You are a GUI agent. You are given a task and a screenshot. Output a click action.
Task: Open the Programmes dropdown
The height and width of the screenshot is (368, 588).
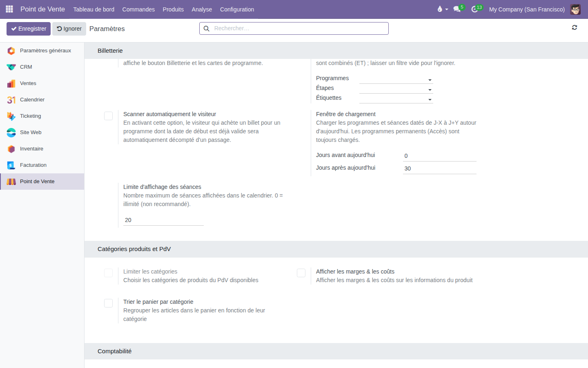point(396,79)
